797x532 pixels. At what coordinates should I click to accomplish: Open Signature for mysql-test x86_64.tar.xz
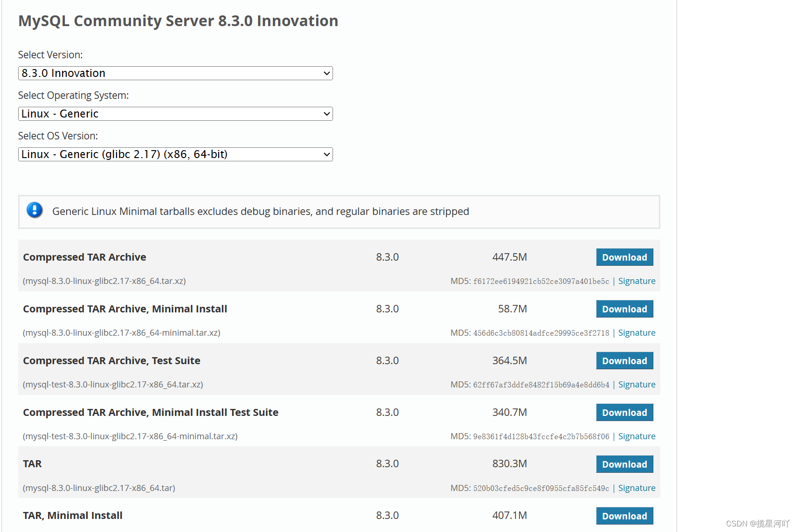[637, 385]
